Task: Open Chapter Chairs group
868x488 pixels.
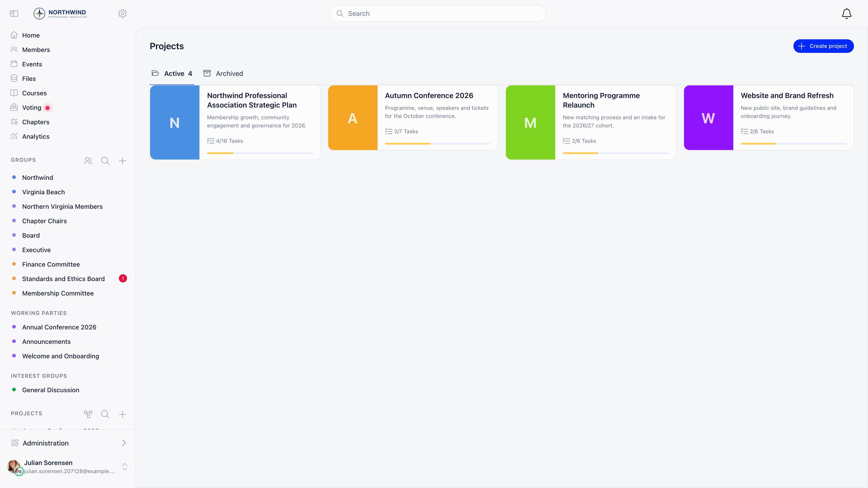Action: [68, 221]
